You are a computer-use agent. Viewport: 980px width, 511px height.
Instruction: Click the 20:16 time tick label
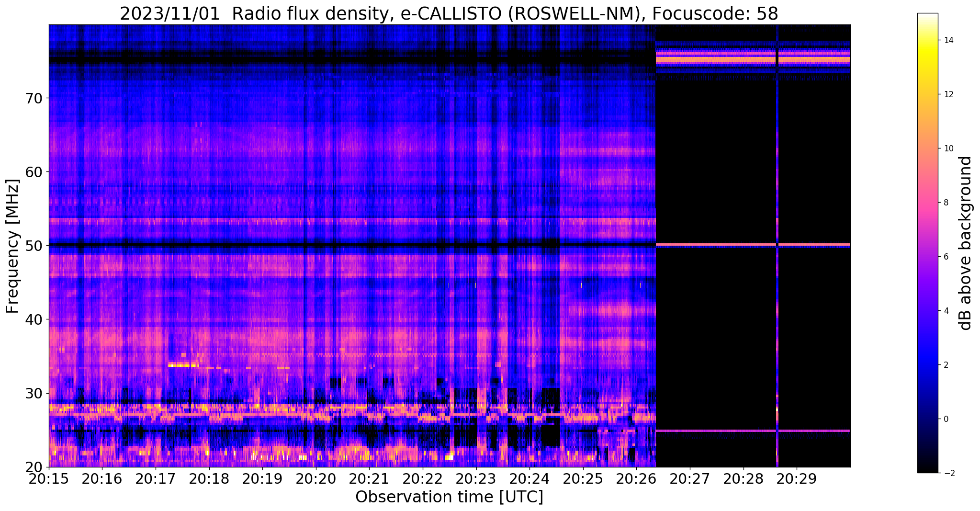tap(102, 478)
